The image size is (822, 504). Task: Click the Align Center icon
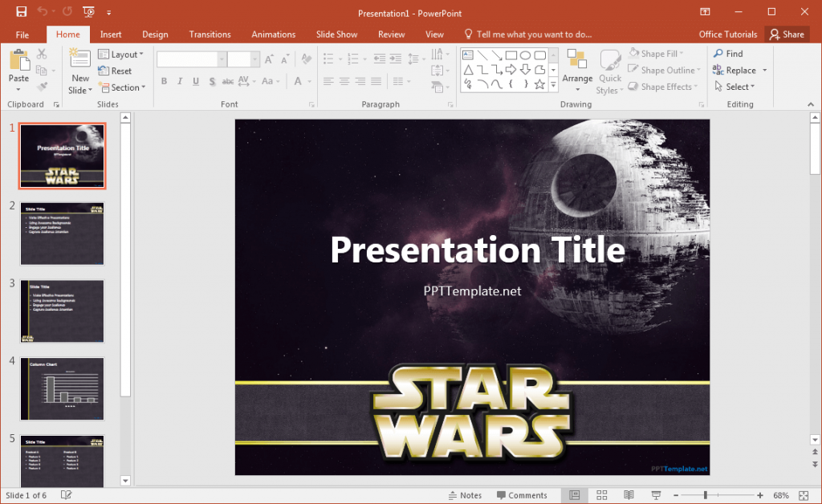(x=342, y=81)
